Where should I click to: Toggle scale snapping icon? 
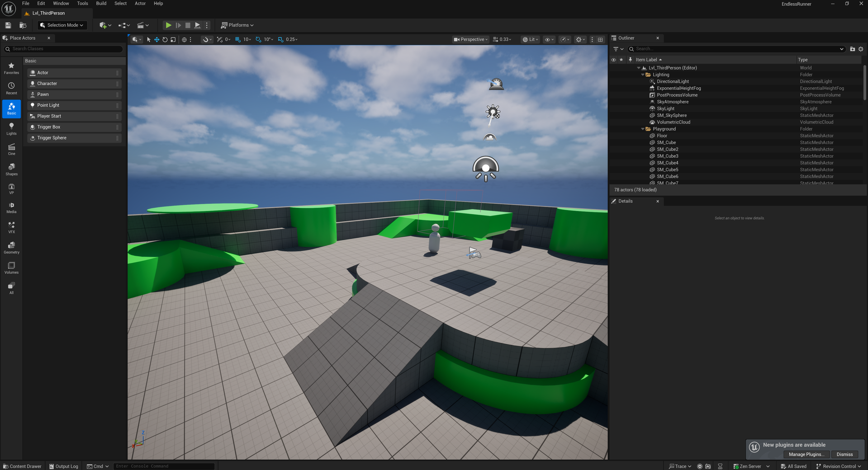280,39
